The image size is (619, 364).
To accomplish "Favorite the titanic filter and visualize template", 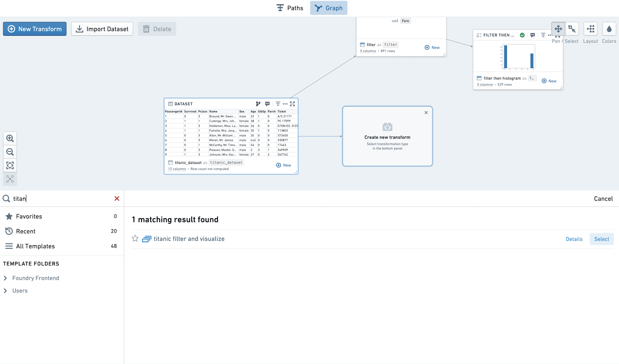I will click(135, 238).
